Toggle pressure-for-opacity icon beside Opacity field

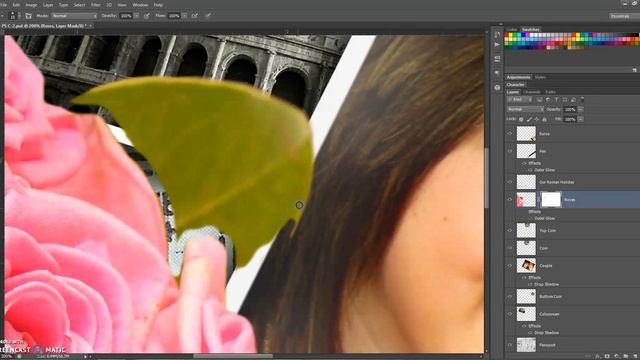pos(146,16)
